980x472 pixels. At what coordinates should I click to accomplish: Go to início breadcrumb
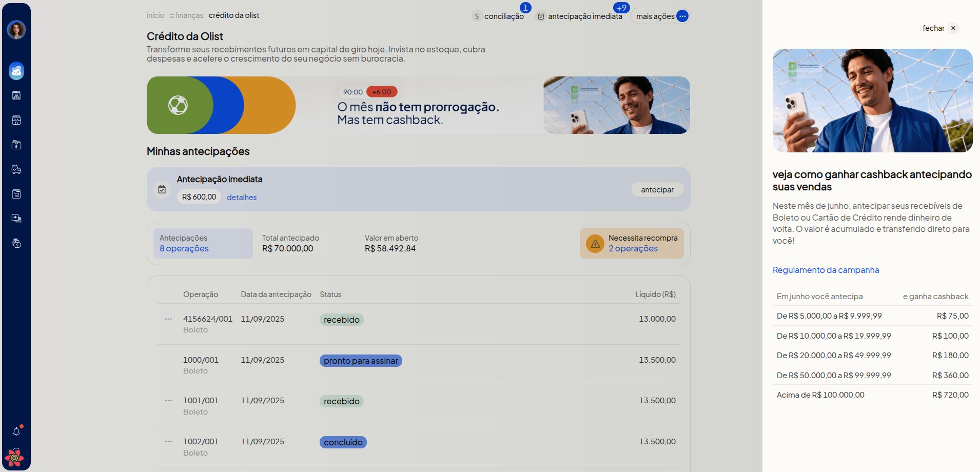pos(155,15)
